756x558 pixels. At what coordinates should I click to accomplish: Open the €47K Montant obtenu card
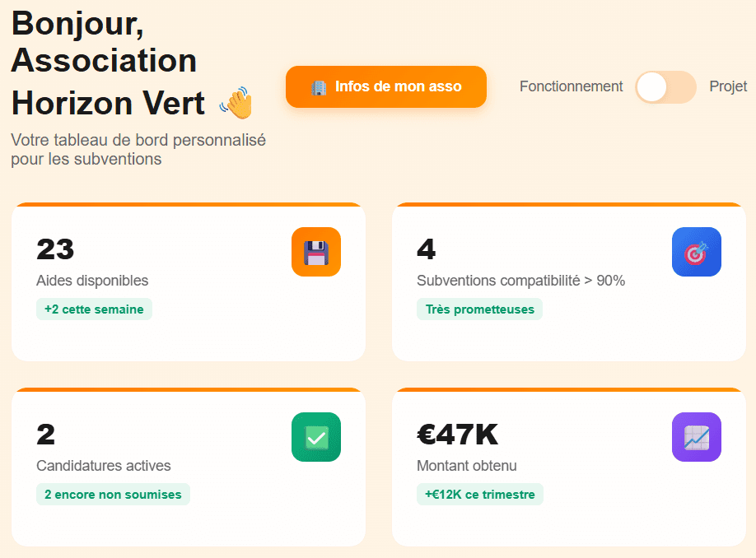(x=569, y=467)
